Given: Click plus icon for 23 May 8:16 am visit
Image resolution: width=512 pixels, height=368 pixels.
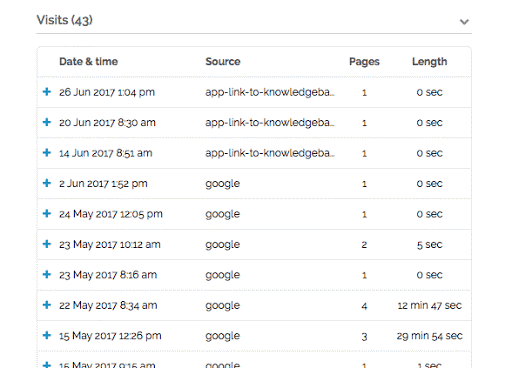Looking at the screenshot, I should (x=47, y=274).
